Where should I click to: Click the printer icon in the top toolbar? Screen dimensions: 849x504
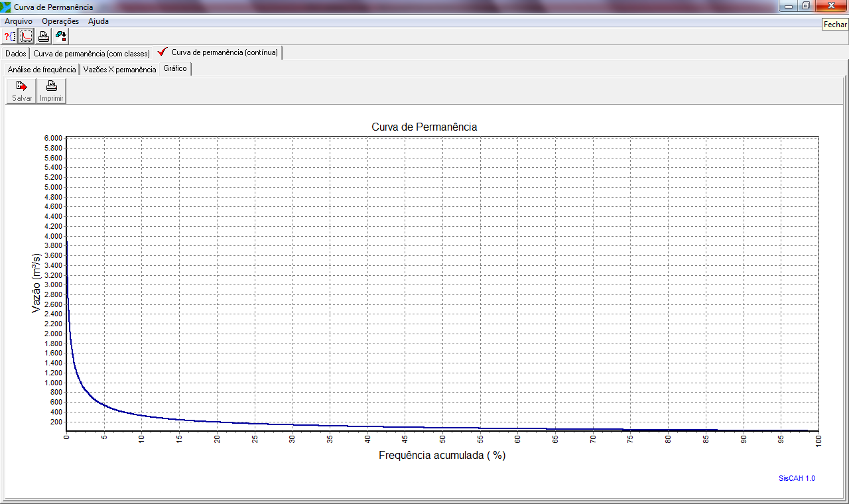click(x=44, y=36)
